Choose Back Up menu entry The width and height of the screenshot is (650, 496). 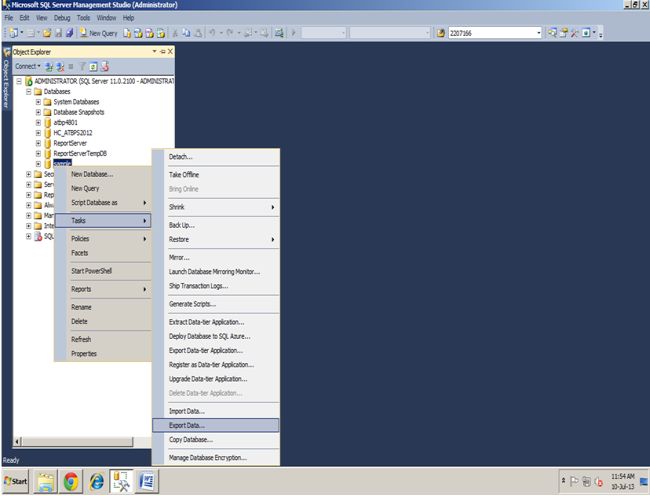click(x=216, y=225)
